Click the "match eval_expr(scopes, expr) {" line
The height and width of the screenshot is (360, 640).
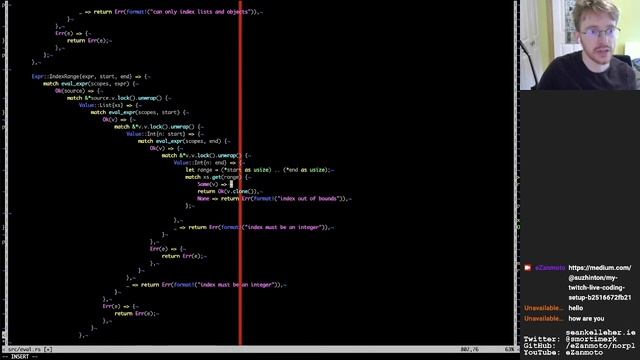click(x=91, y=84)
